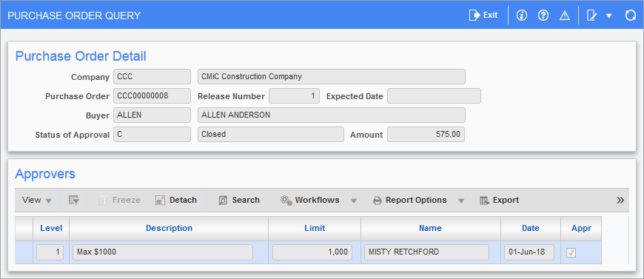644x279 pixels.
Task: Click the Limit field showing 1,000
Action: [x=312, y=252]
